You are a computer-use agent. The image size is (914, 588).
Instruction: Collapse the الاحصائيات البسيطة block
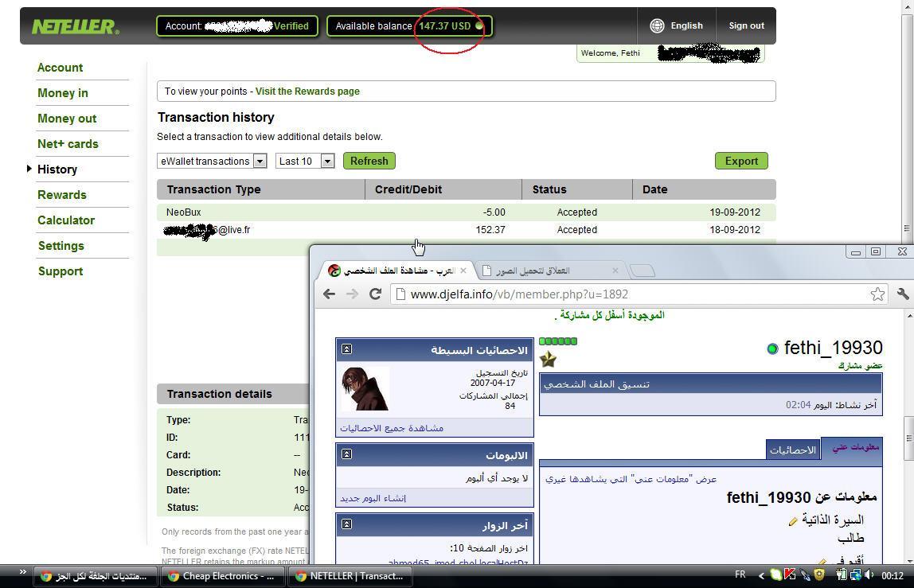click(x=347, y=349)
